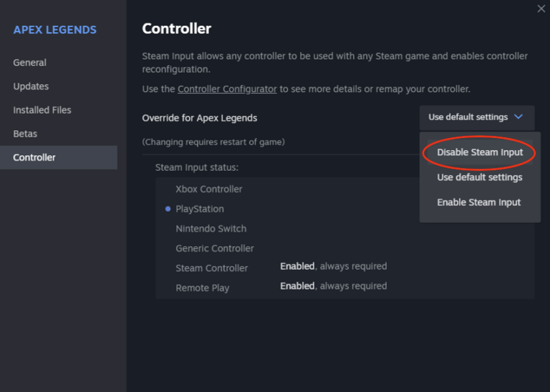
Task: Click the APEX LEGENDS title heading
Action: 54,30
